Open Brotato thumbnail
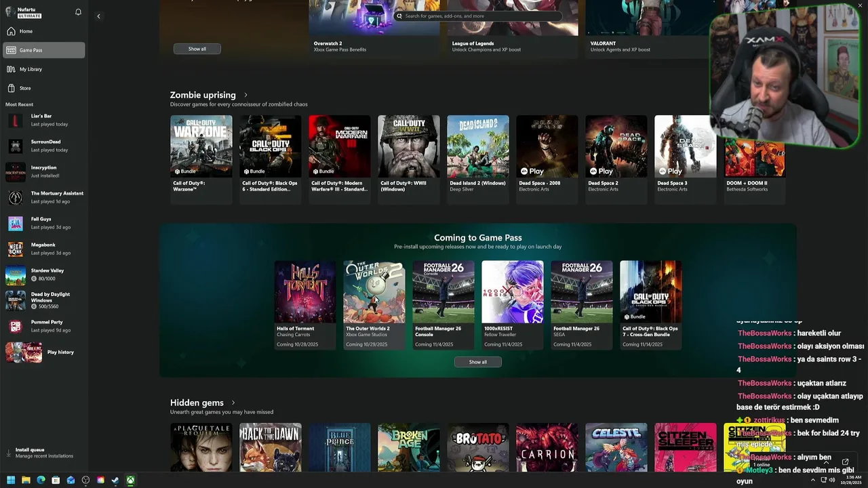The height and width of the screenshot is (488, 868). tap(478, 447)
